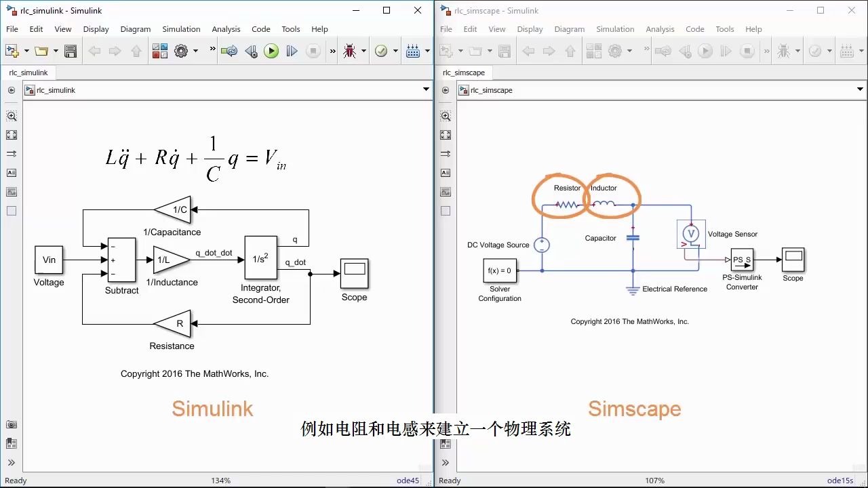Click Image tool in rlc_simulink palette
This screenshot has width=868, height=488.
pos(12,192)
